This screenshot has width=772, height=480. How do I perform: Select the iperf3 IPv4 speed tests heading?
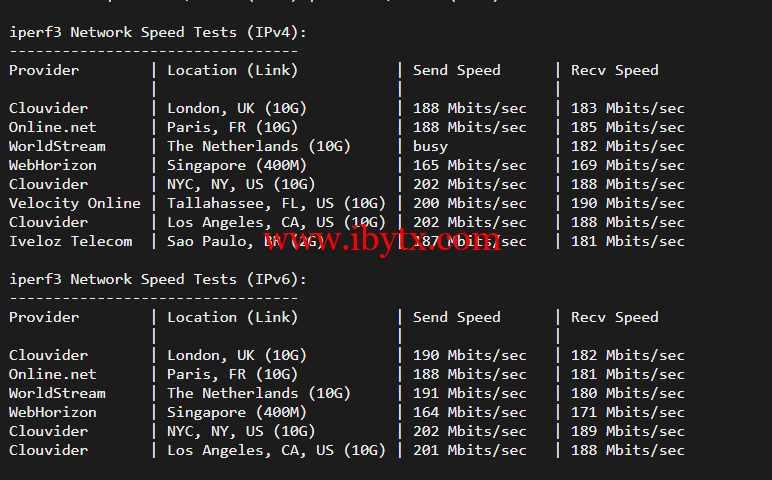tap(158, 32)
